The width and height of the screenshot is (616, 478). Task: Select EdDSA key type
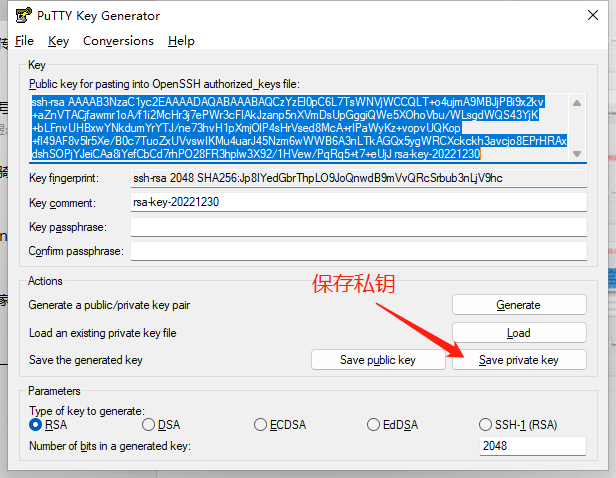373,425
